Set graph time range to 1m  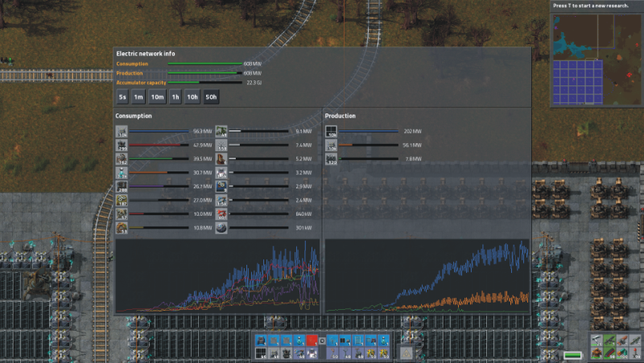(139, 97)
